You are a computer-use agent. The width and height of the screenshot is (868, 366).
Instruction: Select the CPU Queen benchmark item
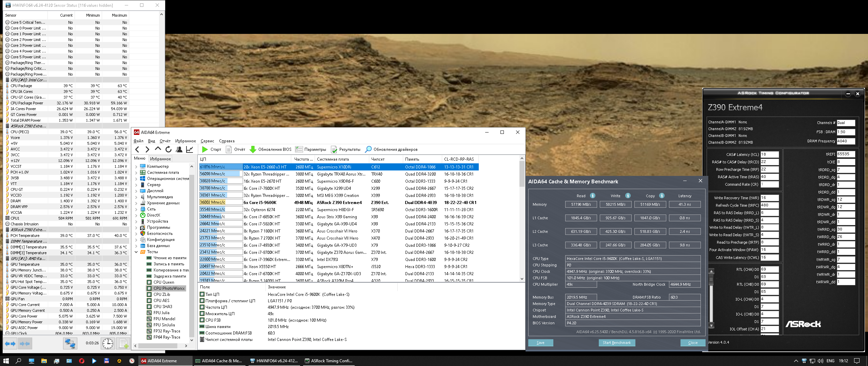[x=163, y=282]
